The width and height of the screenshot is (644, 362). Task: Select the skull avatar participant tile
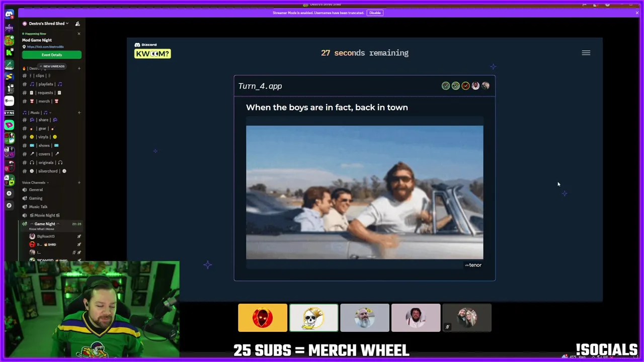tap(313, 318)
